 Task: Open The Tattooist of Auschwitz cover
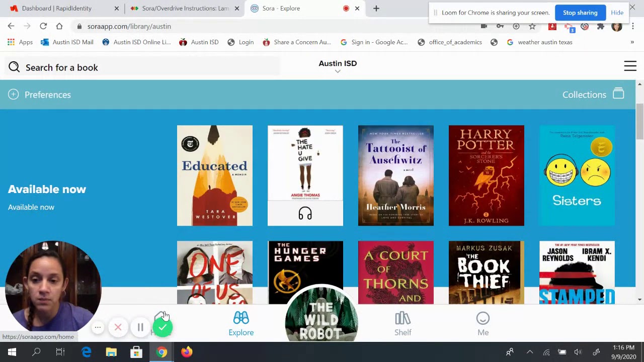tap(396, 175)
